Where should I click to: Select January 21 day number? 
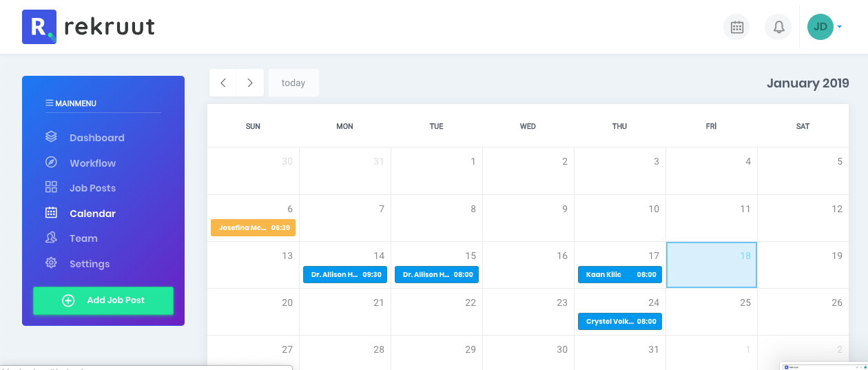(x=379, y=302)
